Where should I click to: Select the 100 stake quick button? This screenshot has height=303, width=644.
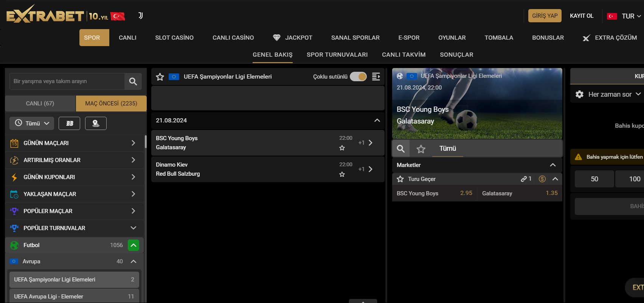pos(630,179)
